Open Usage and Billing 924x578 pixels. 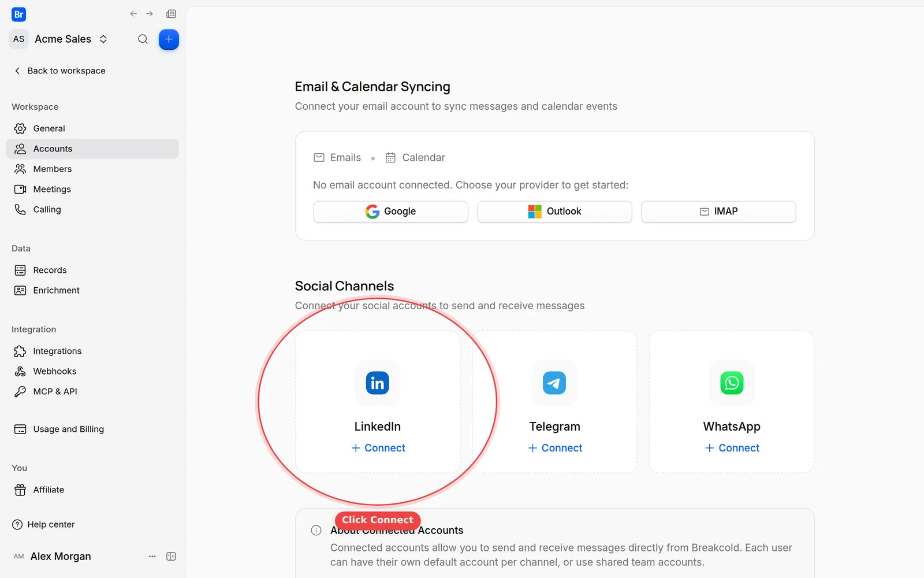(x=92, y=429)
